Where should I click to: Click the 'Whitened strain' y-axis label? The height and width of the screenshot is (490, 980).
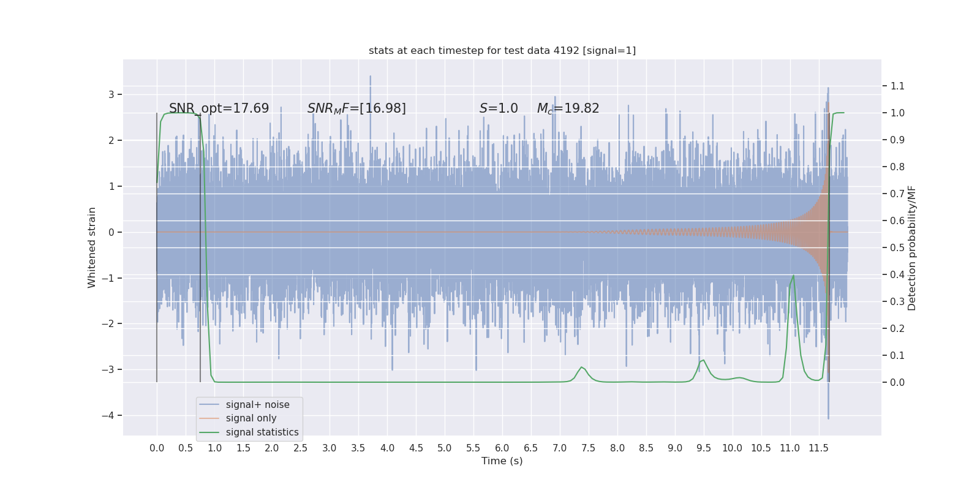coord(92,247)
